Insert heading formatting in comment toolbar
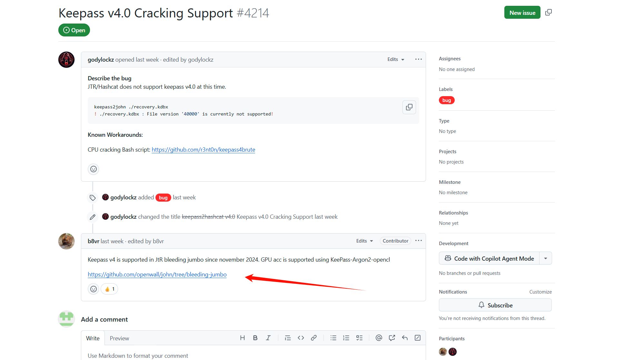Image resolution: width=644 pixels, height=360 pixels. point(243,338)
